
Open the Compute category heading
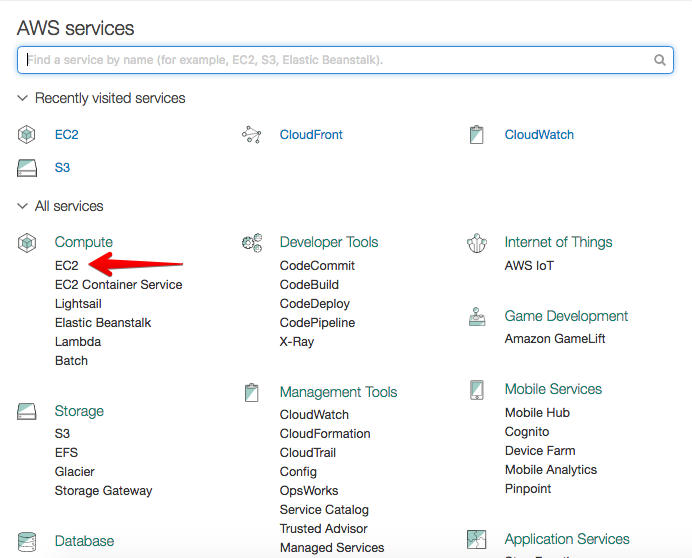point(83,242)
